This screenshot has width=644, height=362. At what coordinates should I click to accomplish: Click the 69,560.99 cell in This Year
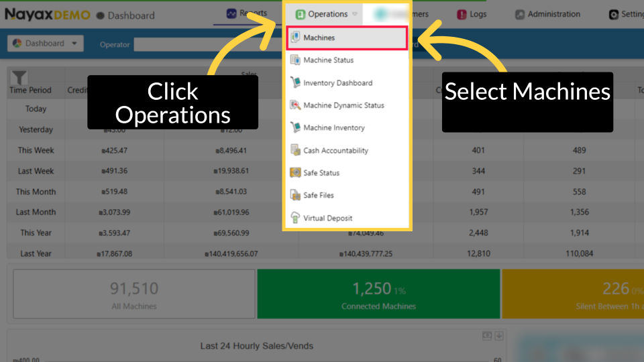coord(231,233)
